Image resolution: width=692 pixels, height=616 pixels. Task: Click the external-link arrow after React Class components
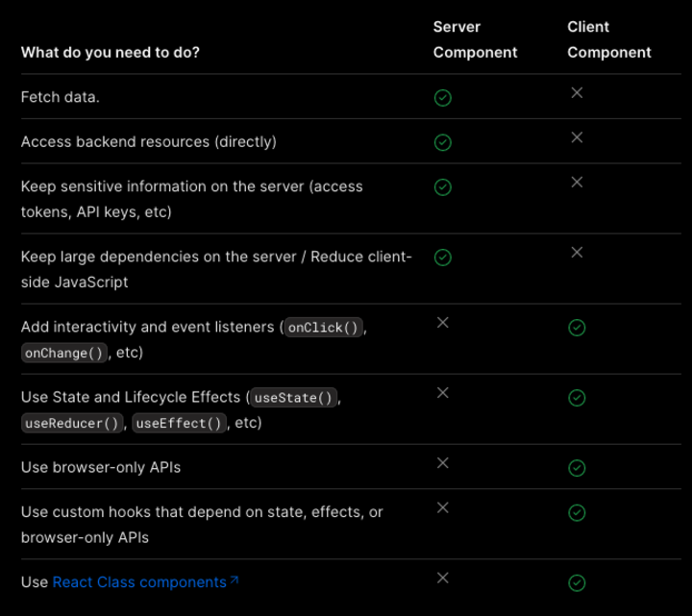point(235,579)
